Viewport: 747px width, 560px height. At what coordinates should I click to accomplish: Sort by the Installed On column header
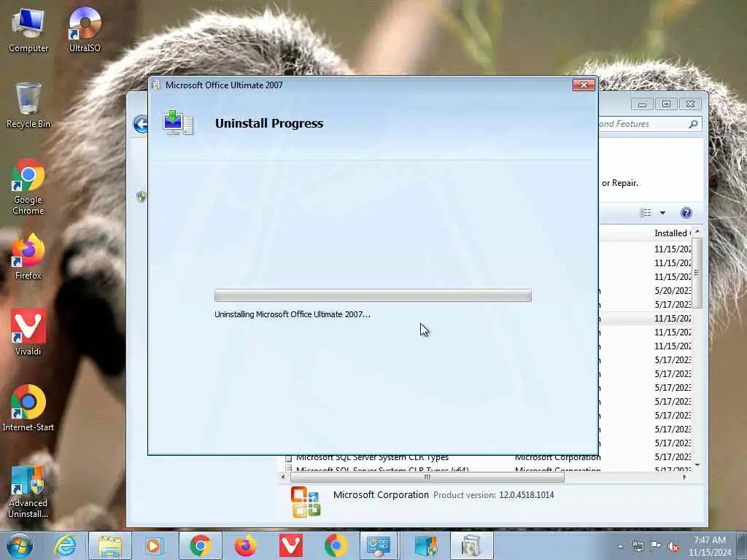point(671,233)
